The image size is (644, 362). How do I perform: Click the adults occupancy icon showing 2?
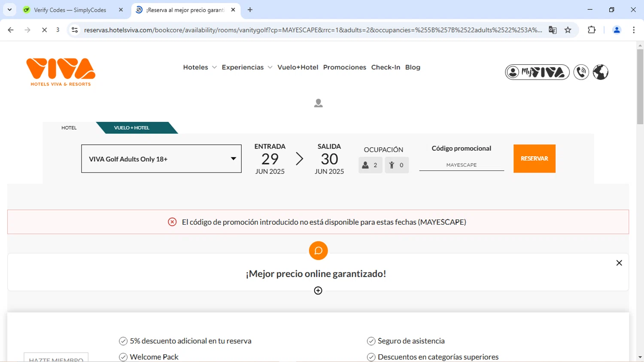(x=370, y=165)
